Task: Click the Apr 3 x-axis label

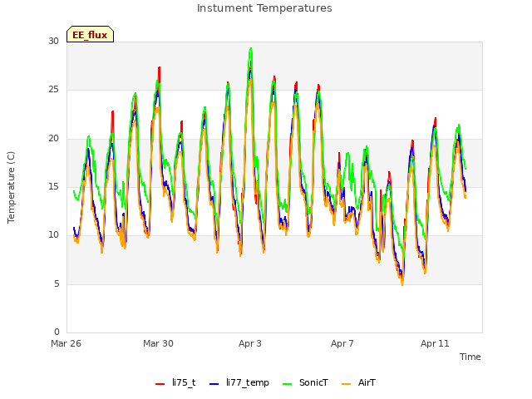Action: click(250, 343)
